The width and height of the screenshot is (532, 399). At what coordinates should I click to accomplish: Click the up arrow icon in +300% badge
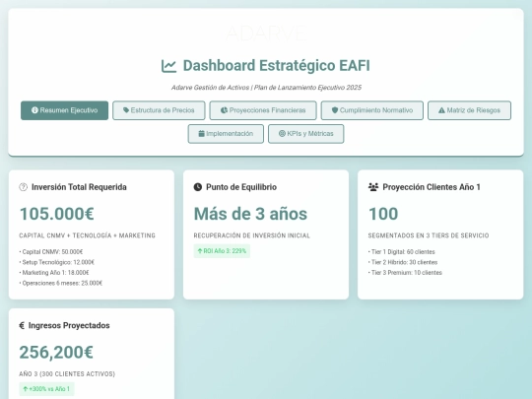pyautogui.click(x=25, y=389)
